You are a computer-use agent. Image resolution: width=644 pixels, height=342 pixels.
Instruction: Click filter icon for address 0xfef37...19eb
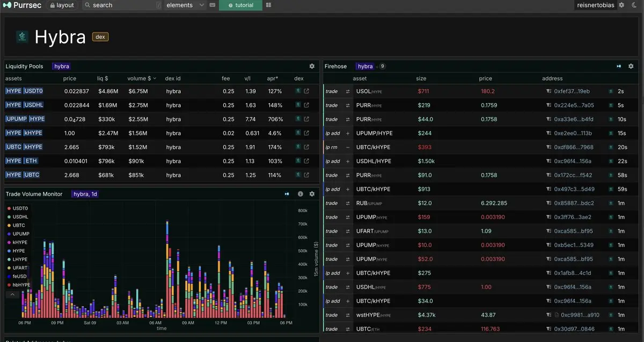548,91
